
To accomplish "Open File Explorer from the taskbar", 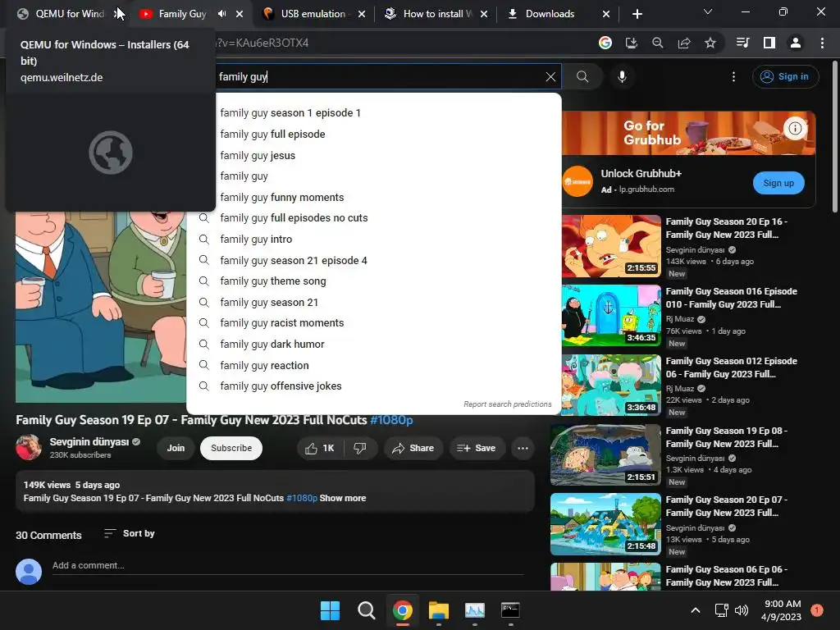I will (x=439, y=610).
